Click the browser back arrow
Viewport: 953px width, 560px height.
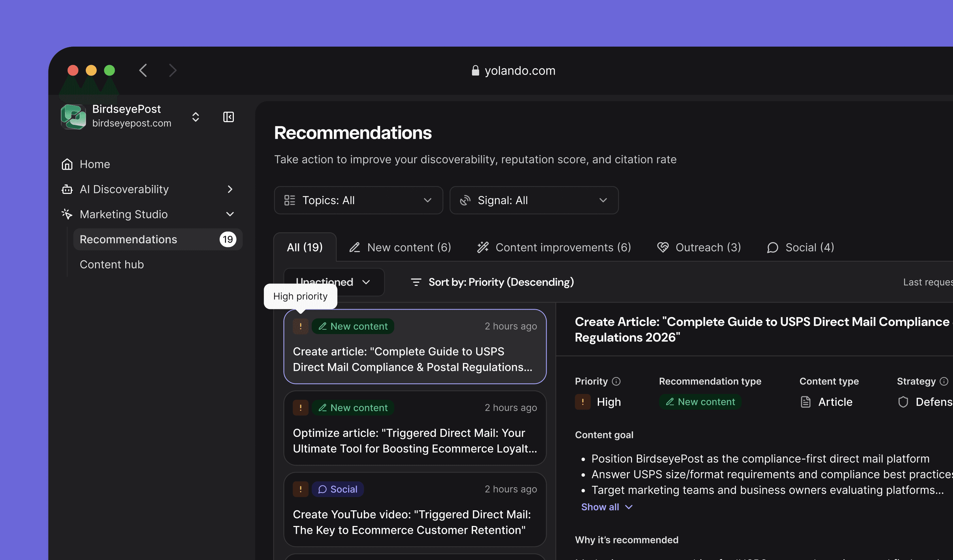(x=143, y=70)
